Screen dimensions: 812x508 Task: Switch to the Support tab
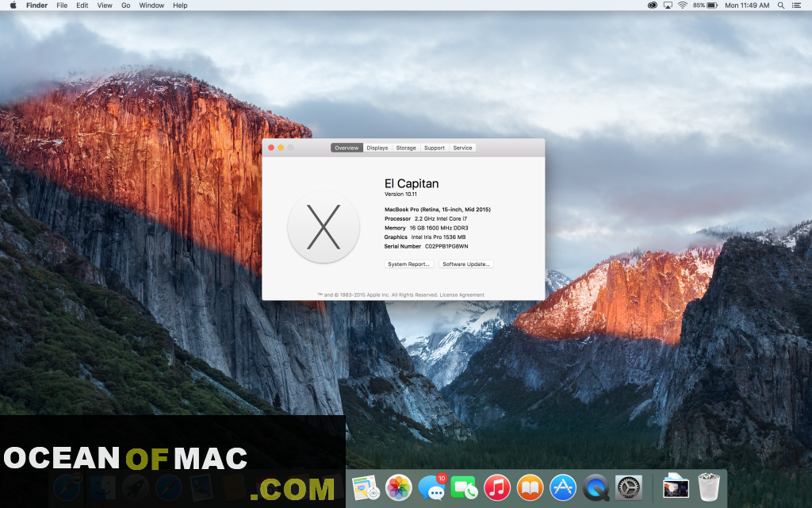(x=435, y=148)
